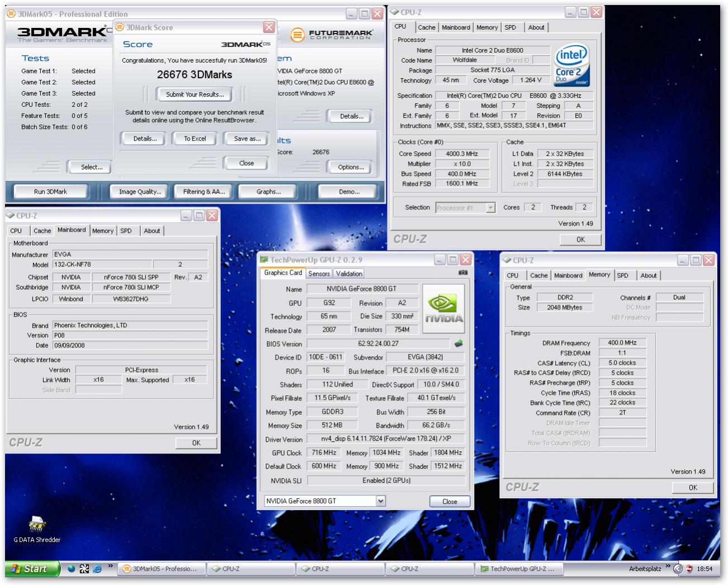Click Submit Your Results button
Image resolution: width=728 pixels, height=585 pixels.
coord(195,95)
